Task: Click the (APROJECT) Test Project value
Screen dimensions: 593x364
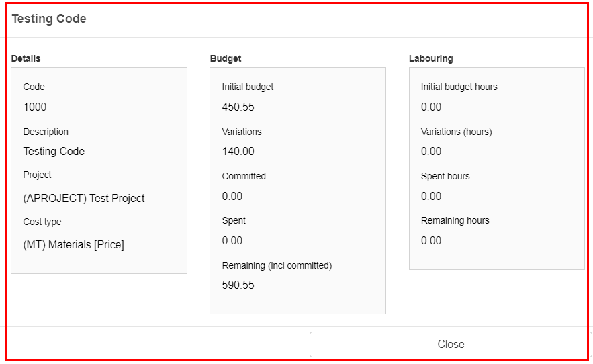Action: [x=83, y=198]
